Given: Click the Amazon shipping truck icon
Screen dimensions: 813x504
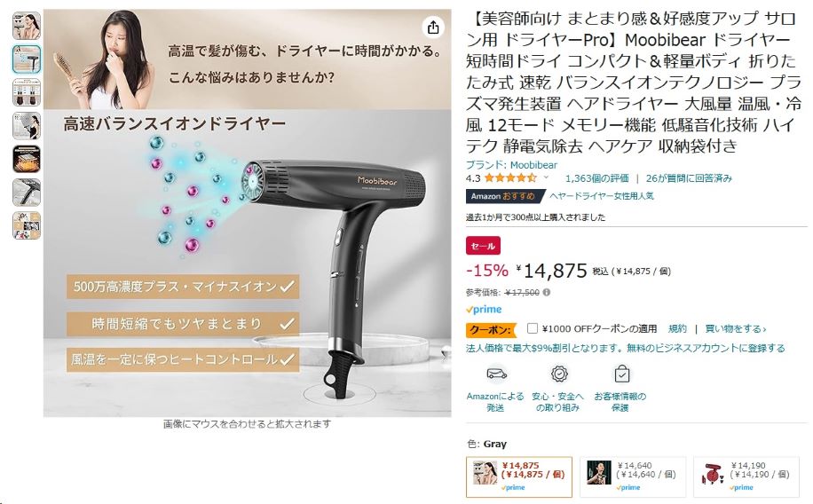Looking at the screenshot, I should click(x=496, y=374).
